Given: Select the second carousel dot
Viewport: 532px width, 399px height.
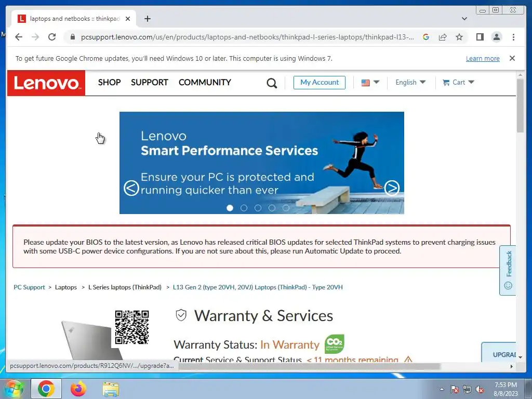Looking at the screenshot, I should point(244,208).
